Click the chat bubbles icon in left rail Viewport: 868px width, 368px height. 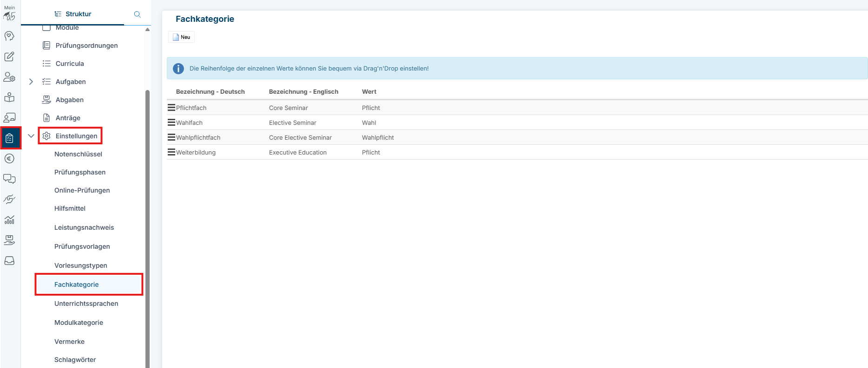[x=9, y=179]
